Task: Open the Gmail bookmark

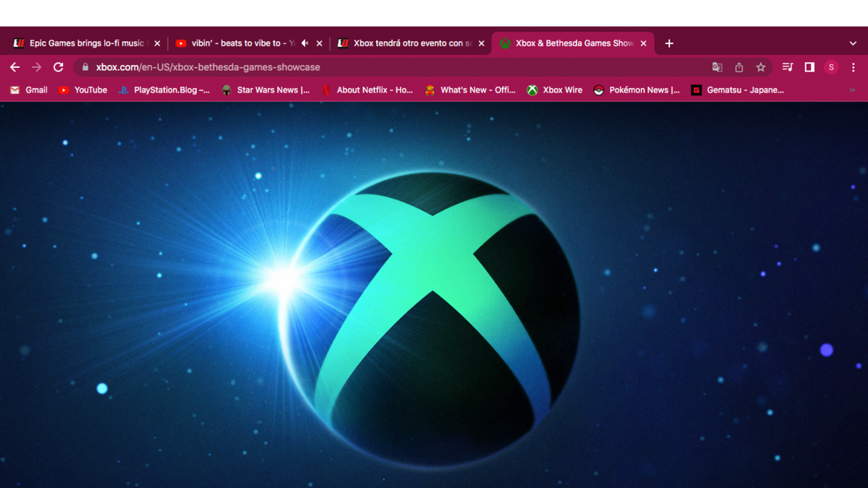Action: 29,90
